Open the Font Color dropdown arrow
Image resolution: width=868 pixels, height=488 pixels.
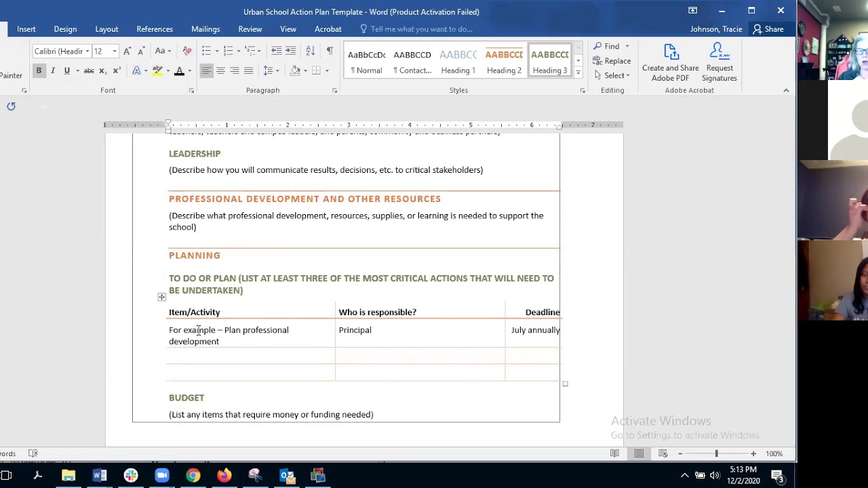coord(189,70)
